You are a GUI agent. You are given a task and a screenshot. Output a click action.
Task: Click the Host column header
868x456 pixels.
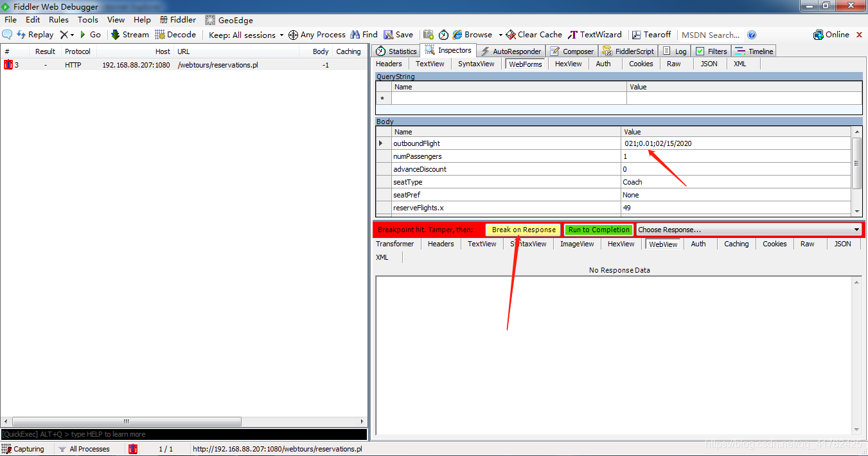135,51
